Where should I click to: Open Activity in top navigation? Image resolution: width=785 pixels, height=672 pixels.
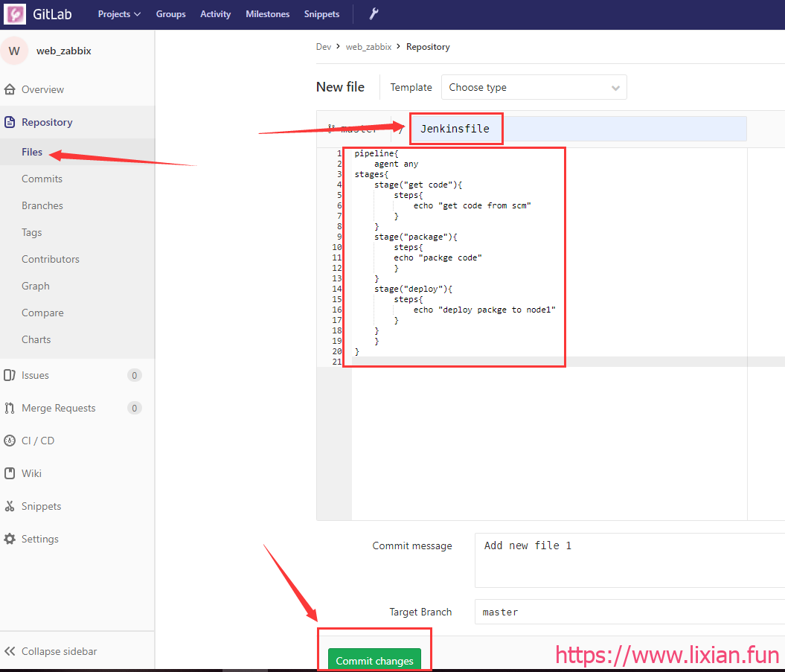(x=215, y=14)
